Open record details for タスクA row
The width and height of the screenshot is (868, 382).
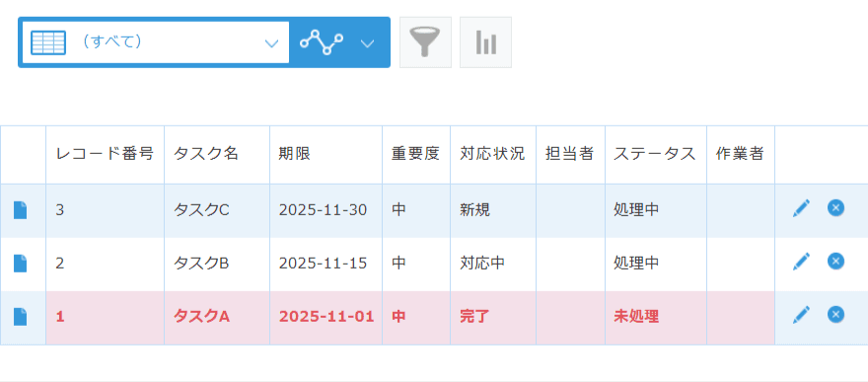coord(20,317)
